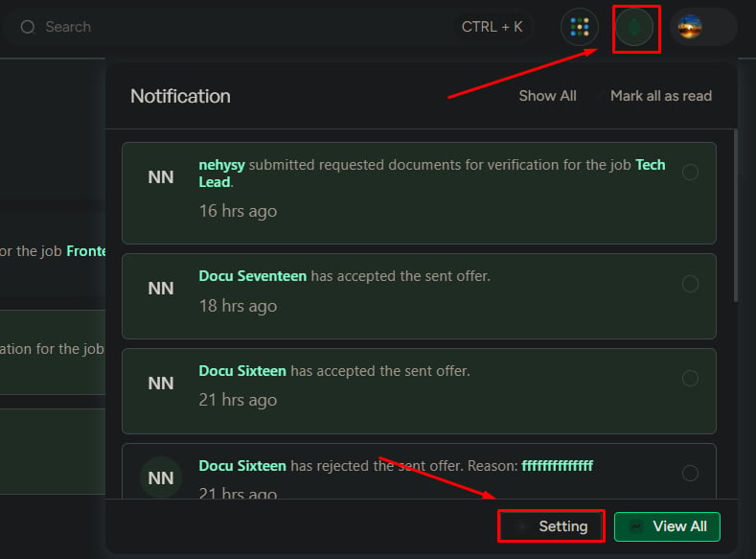Mark nehysy notification as read circle

tap(690, 172)
